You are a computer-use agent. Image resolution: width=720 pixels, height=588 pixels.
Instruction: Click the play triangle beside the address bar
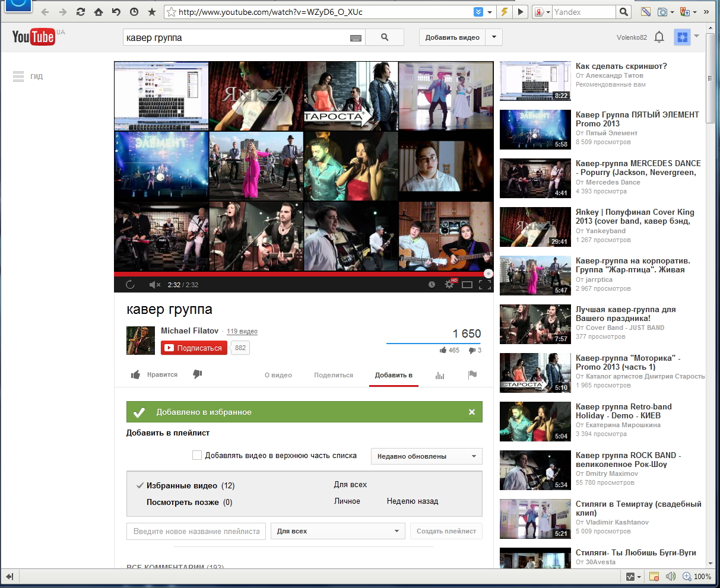click(x=521, y=12)
